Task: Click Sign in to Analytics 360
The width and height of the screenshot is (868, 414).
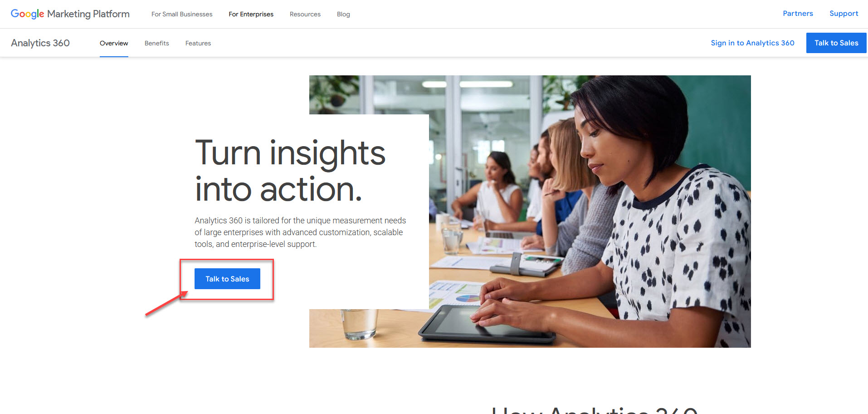Action: 752,43
